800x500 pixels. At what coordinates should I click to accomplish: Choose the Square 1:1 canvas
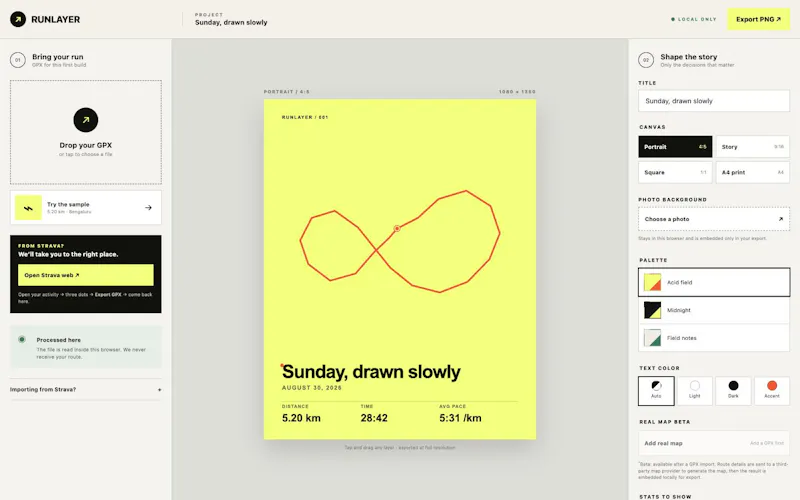click(x=675, y=172)
